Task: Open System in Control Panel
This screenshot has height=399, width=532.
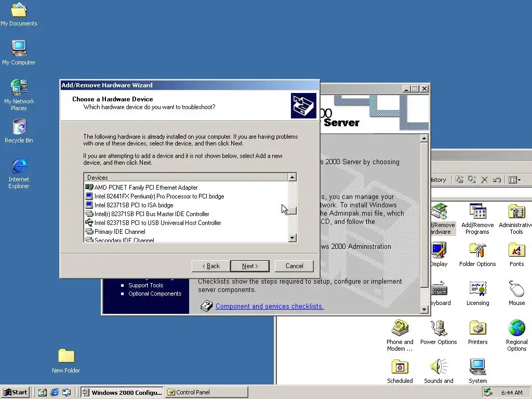Action: (x=478, y=371)
